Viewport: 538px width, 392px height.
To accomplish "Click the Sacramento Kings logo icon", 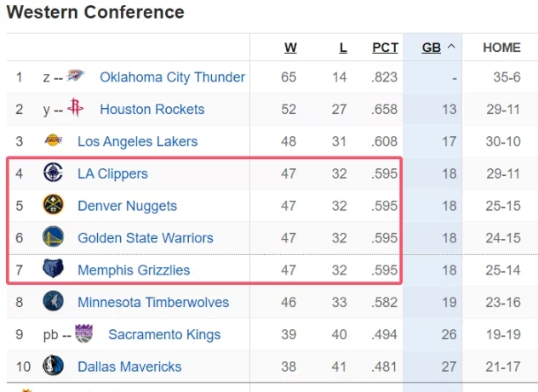I will coord(84,334).
